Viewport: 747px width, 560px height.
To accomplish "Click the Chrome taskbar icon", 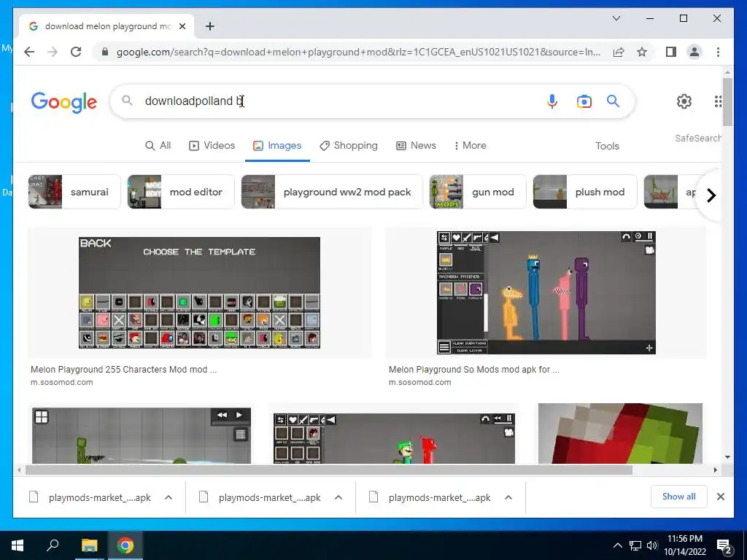I will [x=125, y=545].
